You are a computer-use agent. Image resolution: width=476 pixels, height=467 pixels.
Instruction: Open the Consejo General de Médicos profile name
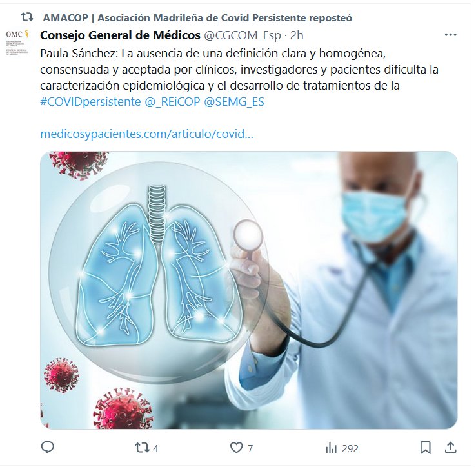point(120,35)
